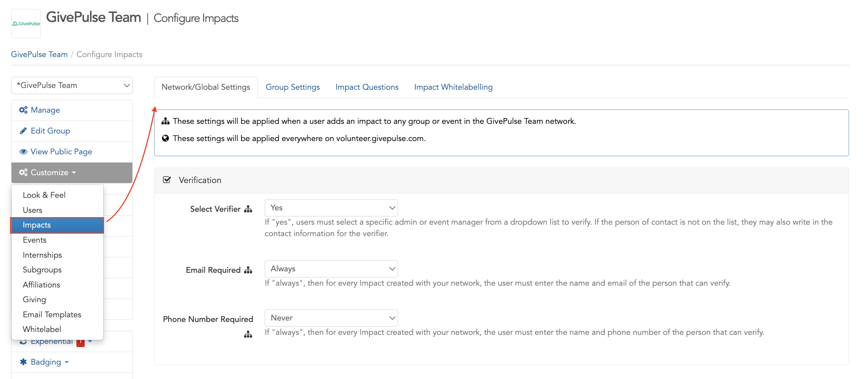Switch to the Impact Questions tab
Screen dimensions: 868x379
tap(367, 87)
